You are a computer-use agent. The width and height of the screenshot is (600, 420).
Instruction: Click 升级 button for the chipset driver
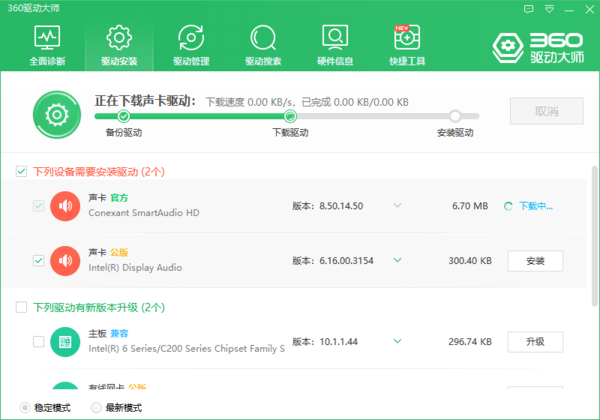click(x=534, y=342)
